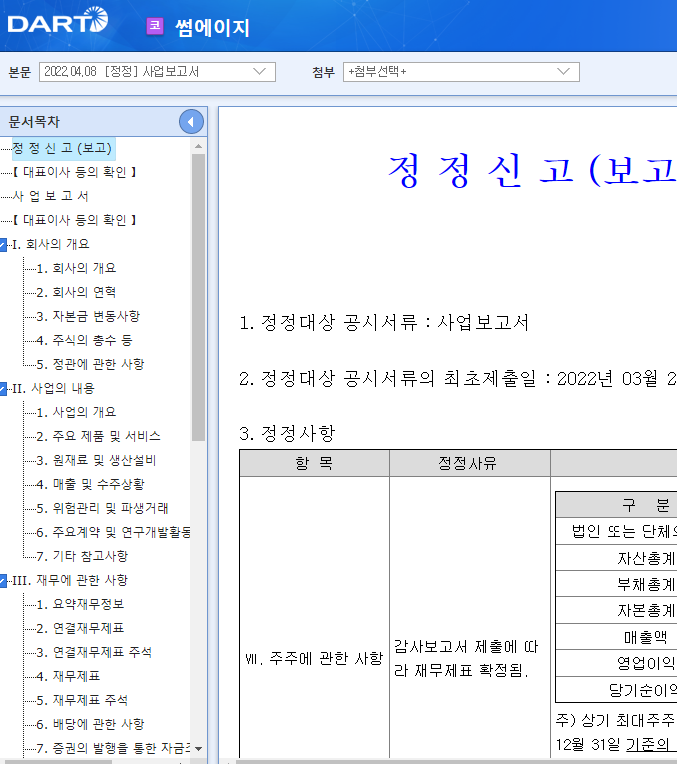Click the 법인 또는 단체 row label
Screen dimensions: 677x764
click(624, 531)
